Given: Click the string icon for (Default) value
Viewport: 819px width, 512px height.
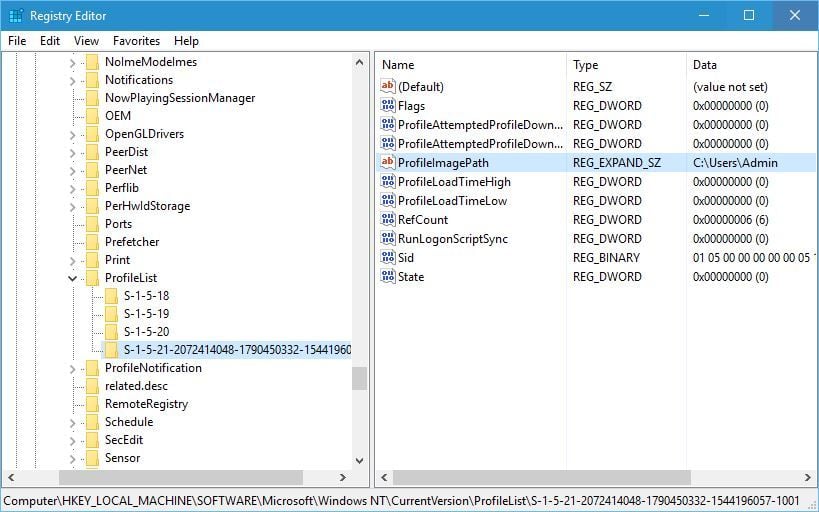Looking at the screenshot, I should tap(388, 86).
